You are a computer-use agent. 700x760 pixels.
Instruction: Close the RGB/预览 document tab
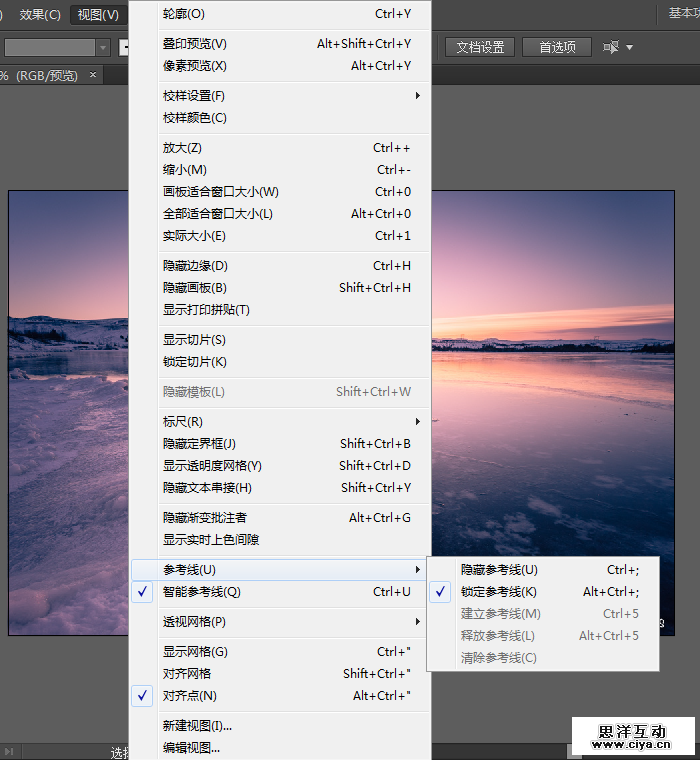tap(94, 75)
